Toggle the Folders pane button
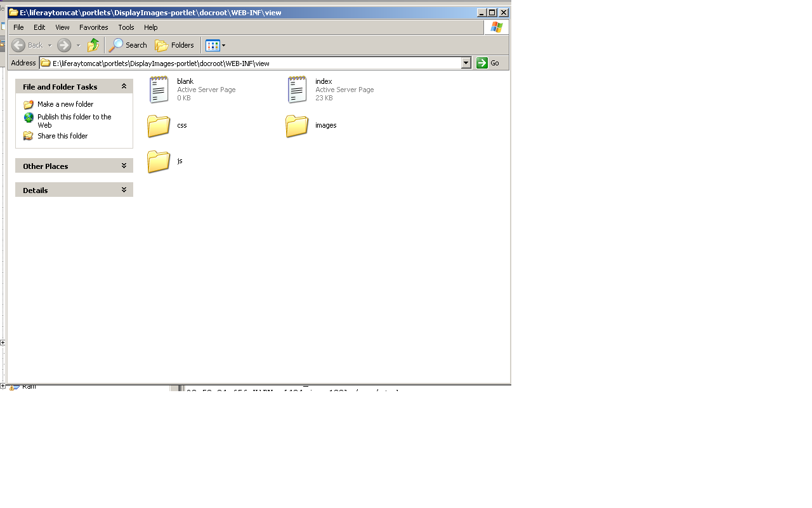 tap(174, 45)
